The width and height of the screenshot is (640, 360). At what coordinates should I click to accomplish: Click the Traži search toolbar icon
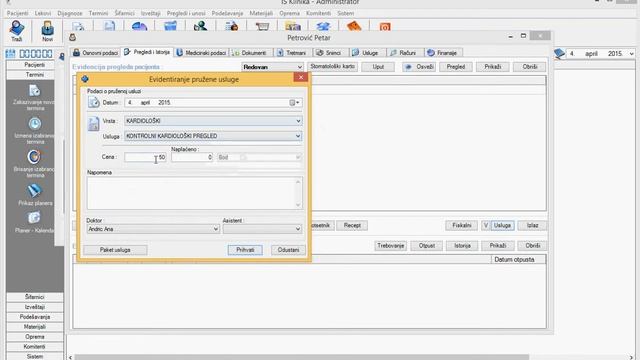pyautogui.click(x=17, y=30)
